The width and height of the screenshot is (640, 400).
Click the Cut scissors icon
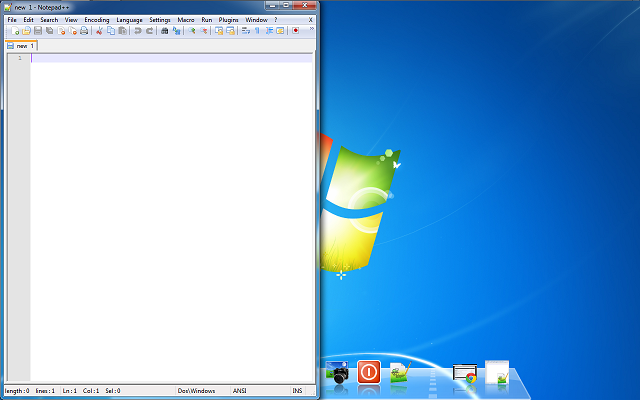[99, 31]
